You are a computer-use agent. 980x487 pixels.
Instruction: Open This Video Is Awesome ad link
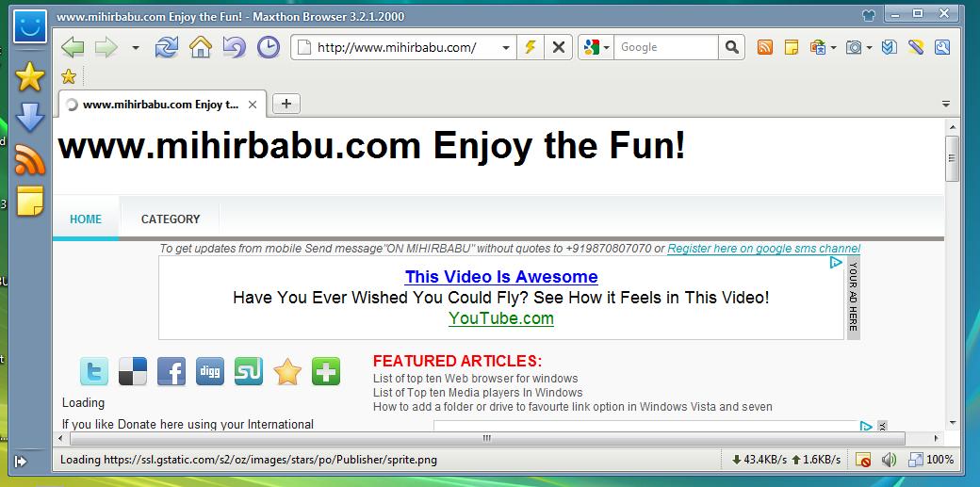coord(501,276)
